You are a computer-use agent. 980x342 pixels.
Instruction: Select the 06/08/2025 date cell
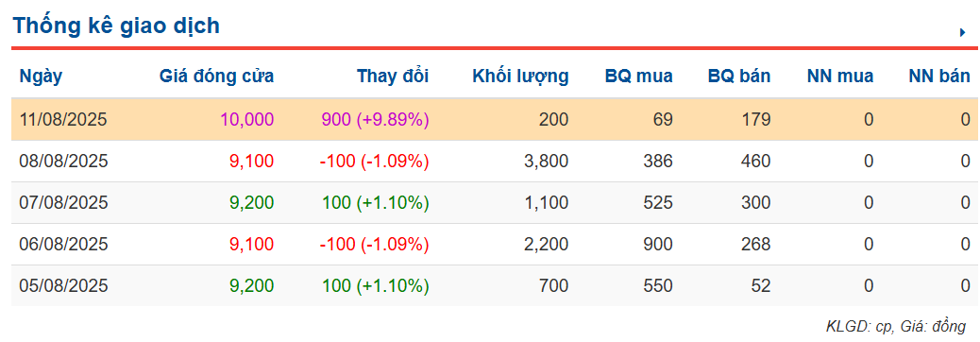click(x=64, y=245)
